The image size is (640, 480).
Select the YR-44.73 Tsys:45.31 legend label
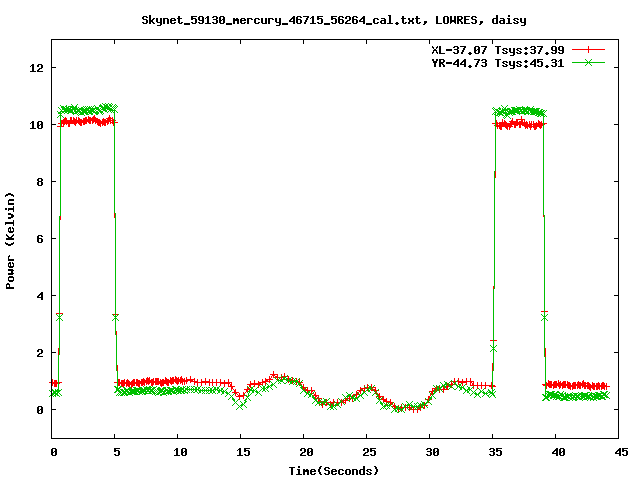tap(498, 63)
